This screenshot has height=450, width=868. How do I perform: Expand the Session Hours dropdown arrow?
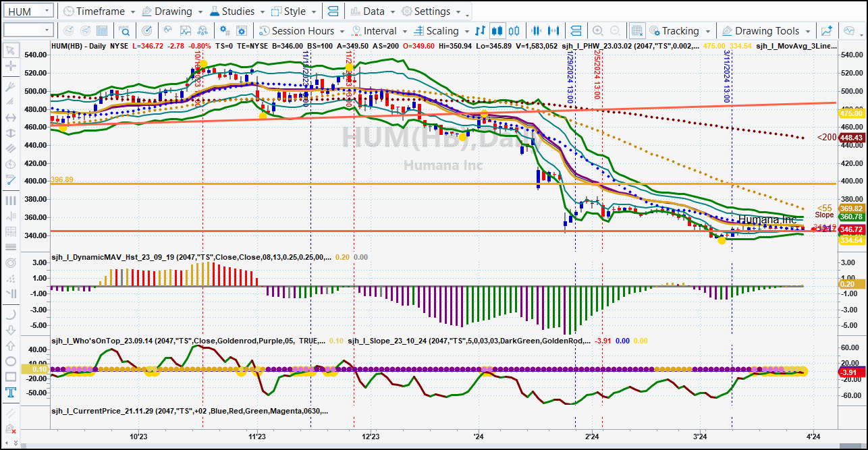[x=342, y=31]
